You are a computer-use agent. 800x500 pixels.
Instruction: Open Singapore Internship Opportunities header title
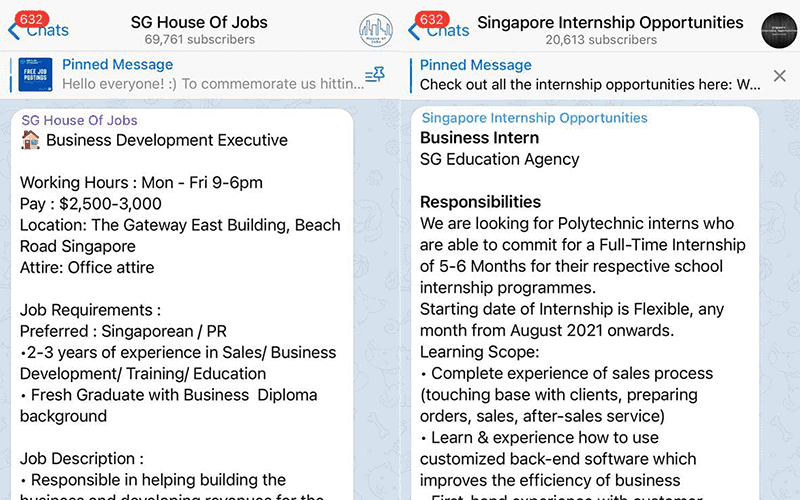coord(610,22)
